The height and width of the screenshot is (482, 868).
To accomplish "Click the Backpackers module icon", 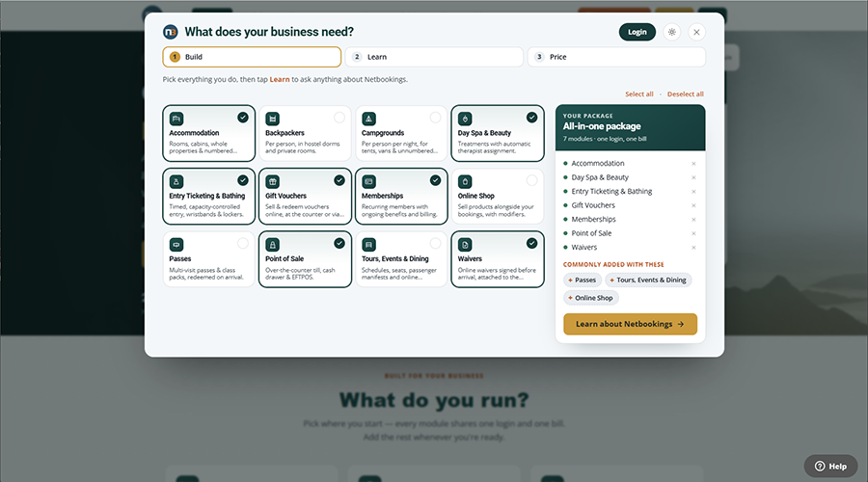I will click(272, 119).
